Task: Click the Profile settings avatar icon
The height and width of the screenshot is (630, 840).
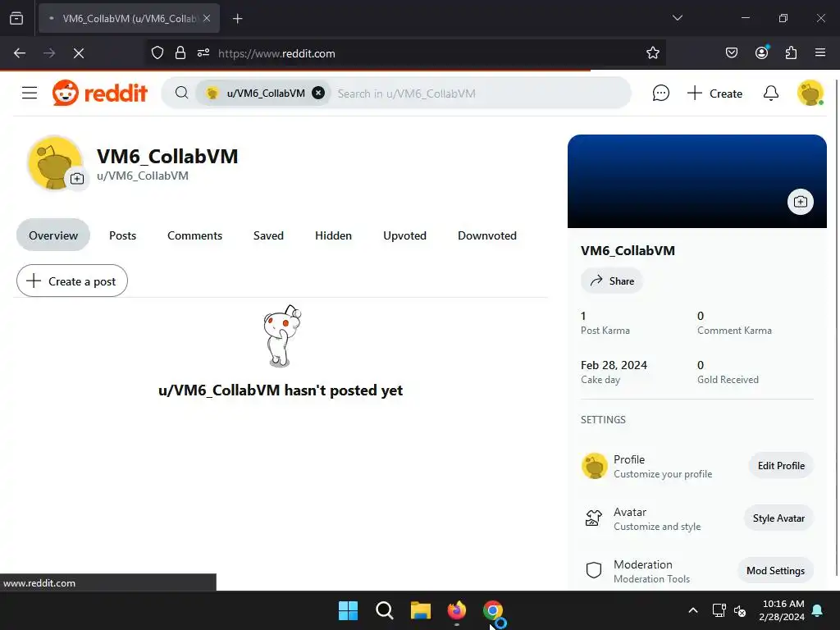Action: pos(594,466)
